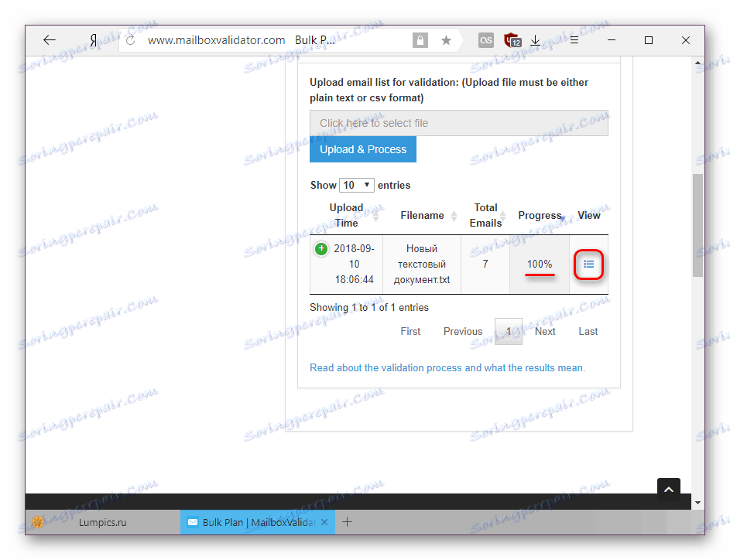Open the browser hamburger menu
This screenshot has height=560, width=730.
point(574,40)
